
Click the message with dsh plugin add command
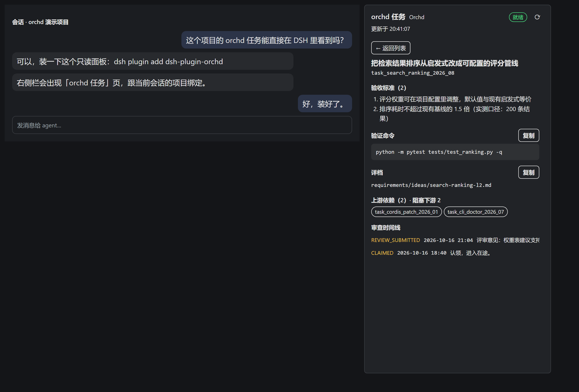point(152,61)
